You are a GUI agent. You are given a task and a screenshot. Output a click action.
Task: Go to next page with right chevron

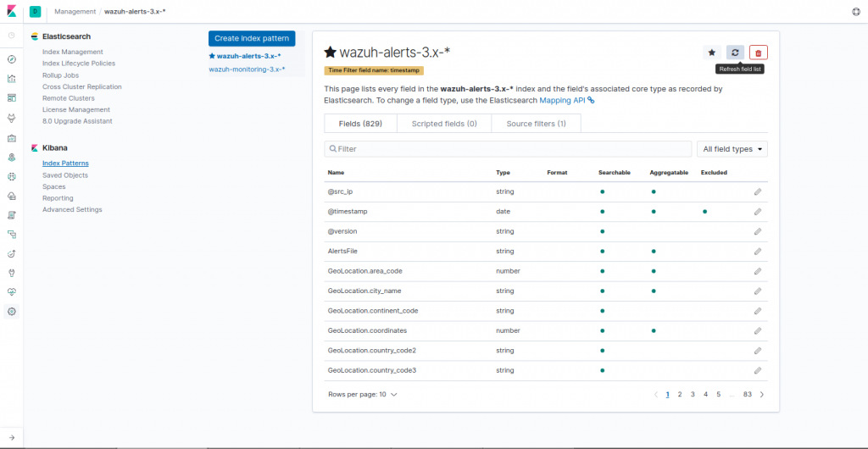click(762, 394)
